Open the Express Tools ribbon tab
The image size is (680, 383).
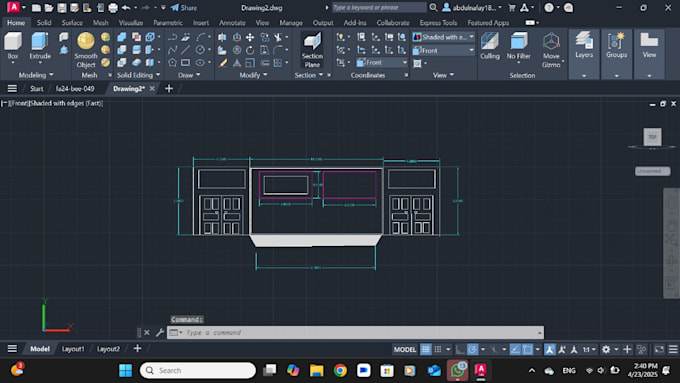pos(438,23)
